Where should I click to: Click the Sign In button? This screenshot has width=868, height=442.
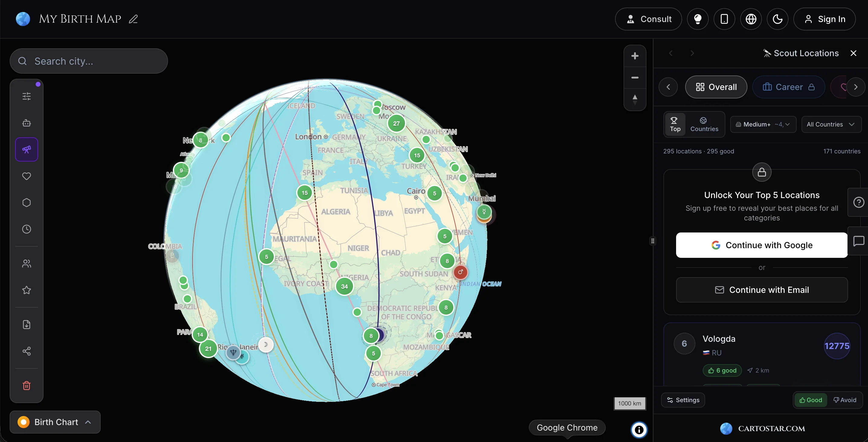(x=824, y=19)
